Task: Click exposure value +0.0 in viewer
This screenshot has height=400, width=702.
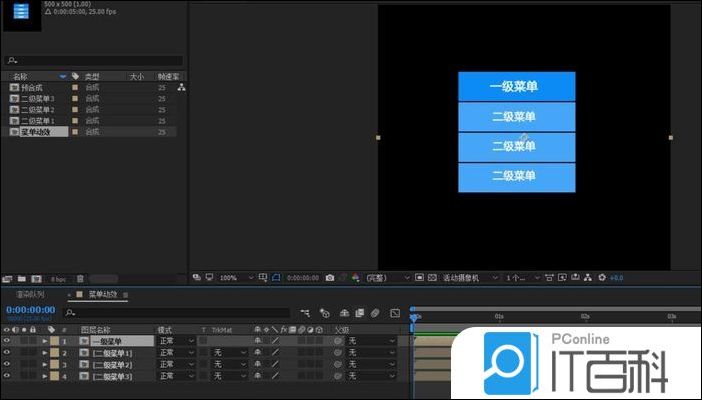Action: [x=616, y=278]
